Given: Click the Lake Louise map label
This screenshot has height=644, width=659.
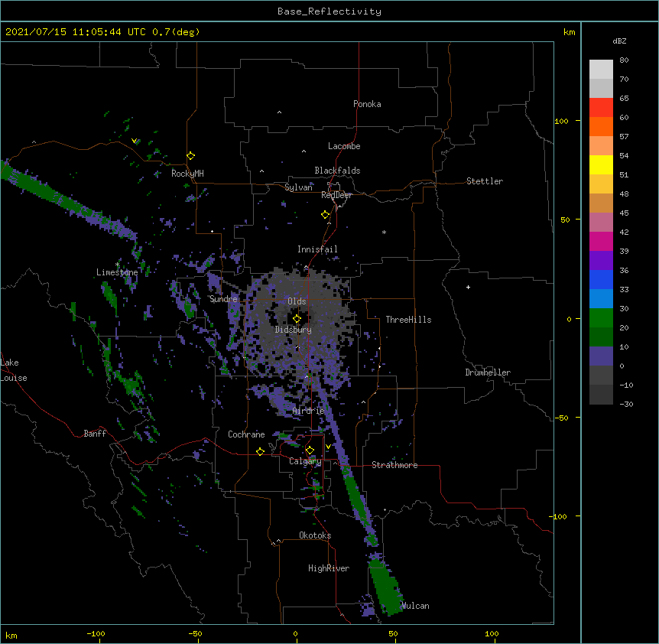Looking at the screenshot, I should coord(12,370).
